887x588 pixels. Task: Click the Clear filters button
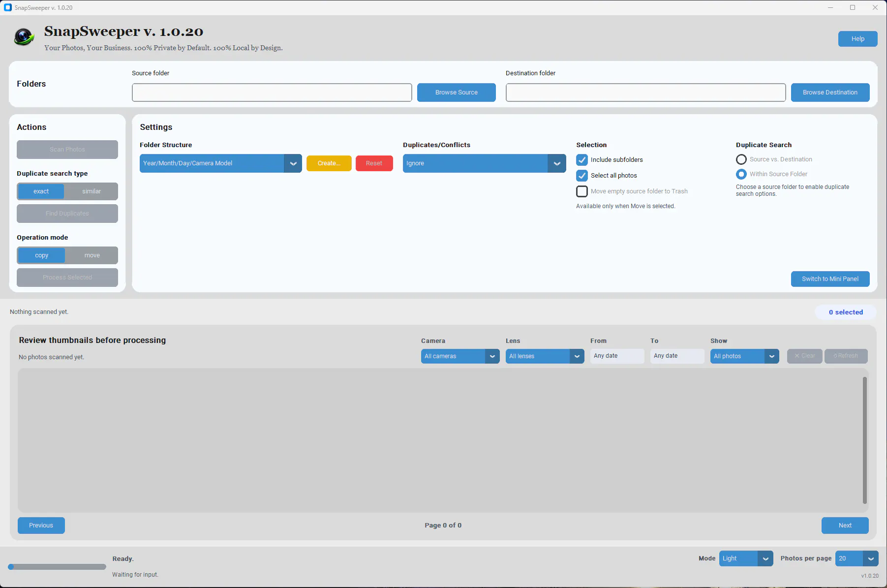coord(804,356)
